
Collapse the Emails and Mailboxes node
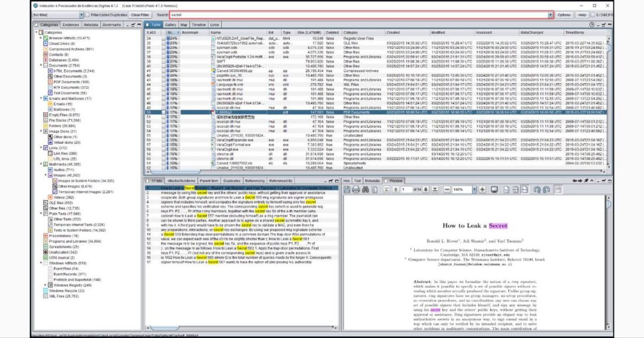point(41,98)
